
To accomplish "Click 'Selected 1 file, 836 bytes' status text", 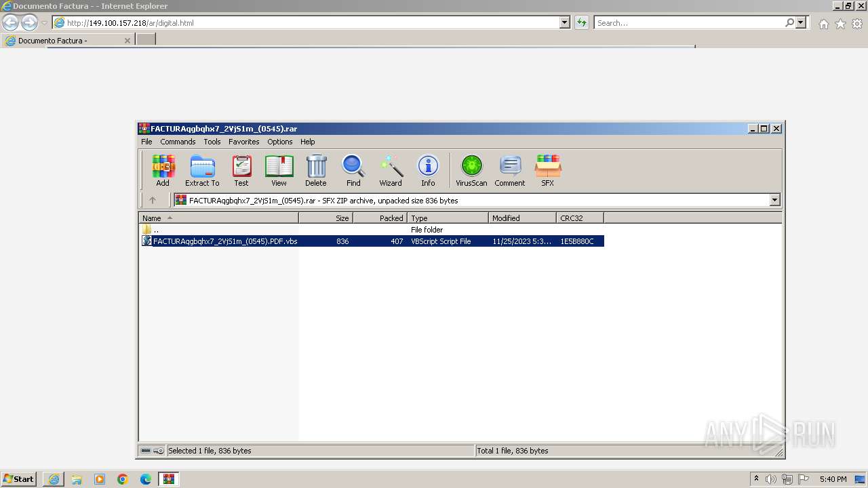I will coord(210,451).
